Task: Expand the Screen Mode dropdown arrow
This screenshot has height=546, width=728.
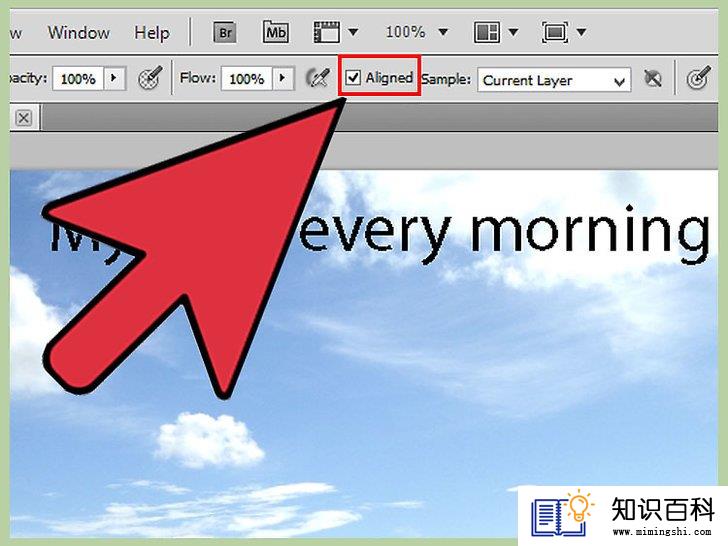Action: (581, 32)
